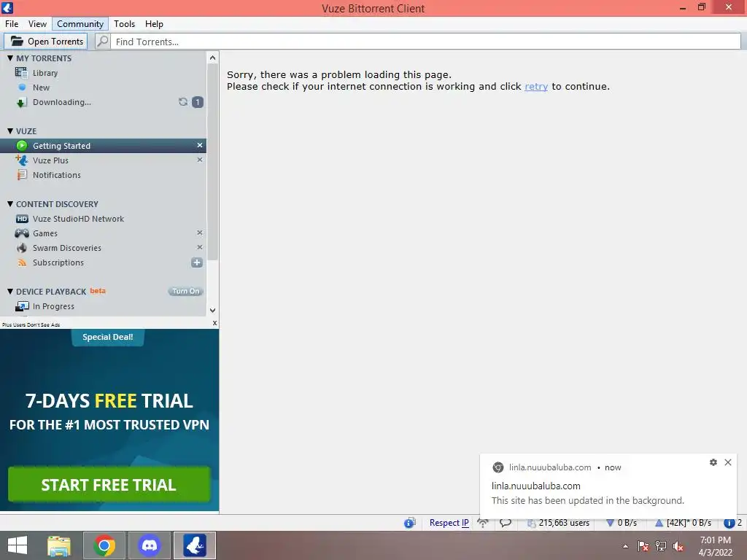Open Google Chrome from the taskbar
Image resolution: width=747 pixels, height=560 pixels.
coord(104,545)
